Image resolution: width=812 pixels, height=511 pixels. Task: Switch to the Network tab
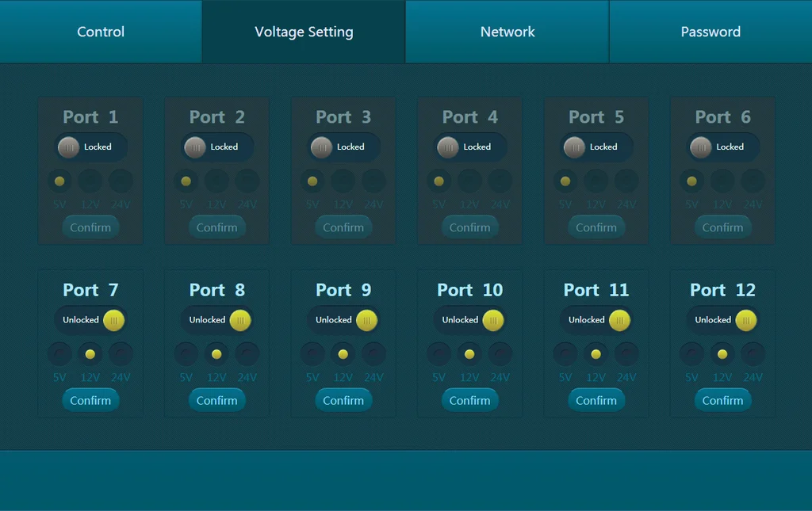[x=507, y=32]
